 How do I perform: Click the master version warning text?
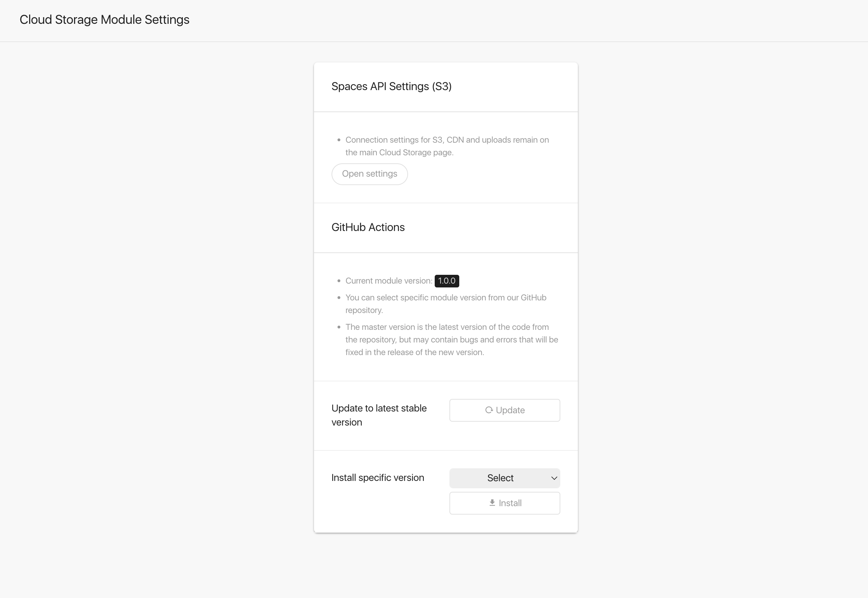[x=451, y=339]
